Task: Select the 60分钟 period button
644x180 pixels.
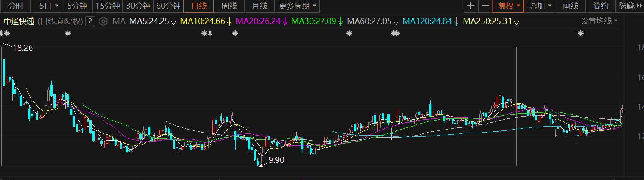Action: [168, 6]
